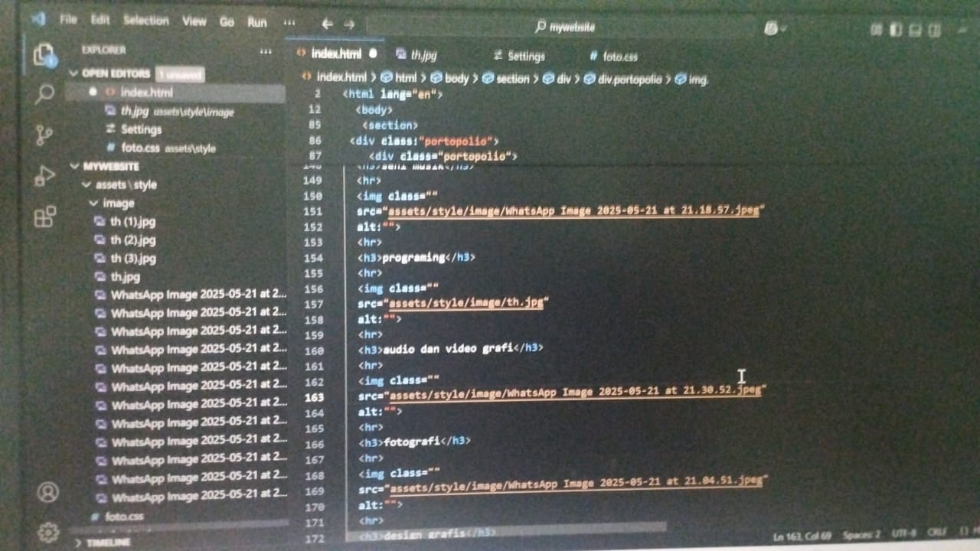980x551 pixels.
Task: Open the Manage gear icon
Action: pyautogui.click(x=48, y=531)
